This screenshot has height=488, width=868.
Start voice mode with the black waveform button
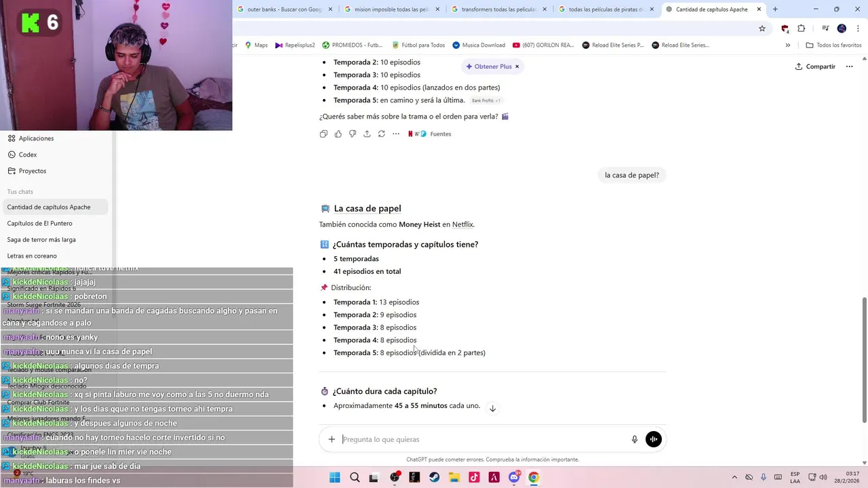pyautogui.click(x=654, y=439)
